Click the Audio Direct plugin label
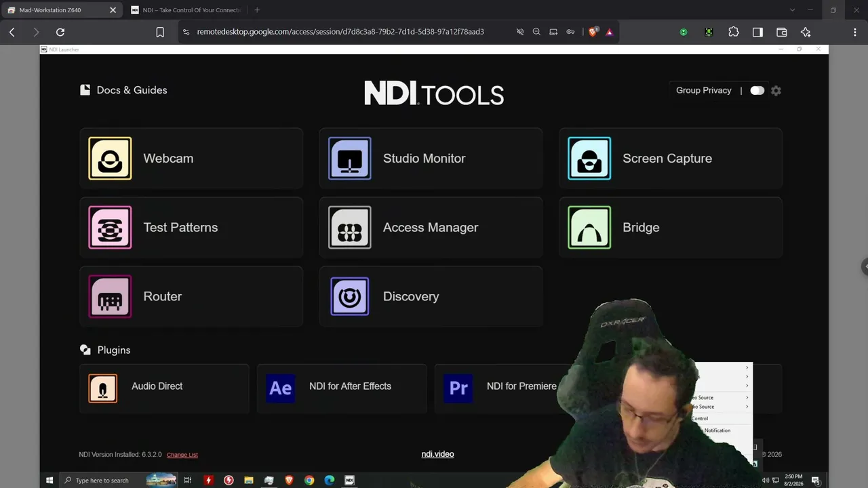 (x=157, y=386)
